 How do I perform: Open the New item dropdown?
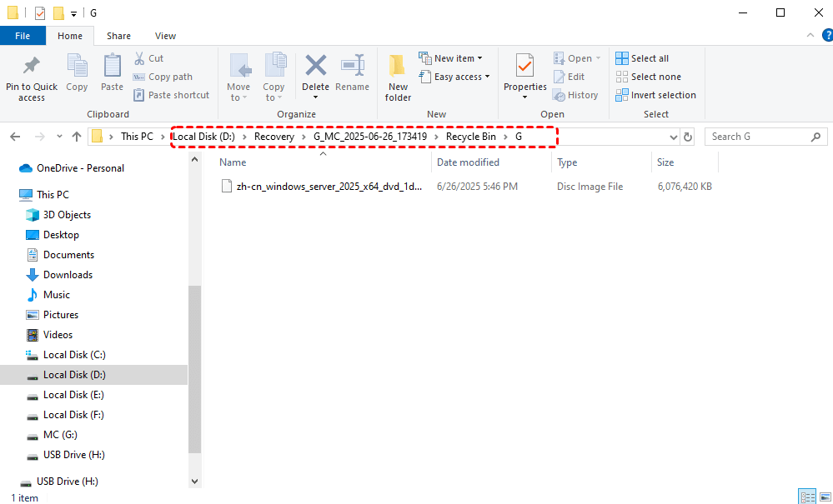pos(450,58)
